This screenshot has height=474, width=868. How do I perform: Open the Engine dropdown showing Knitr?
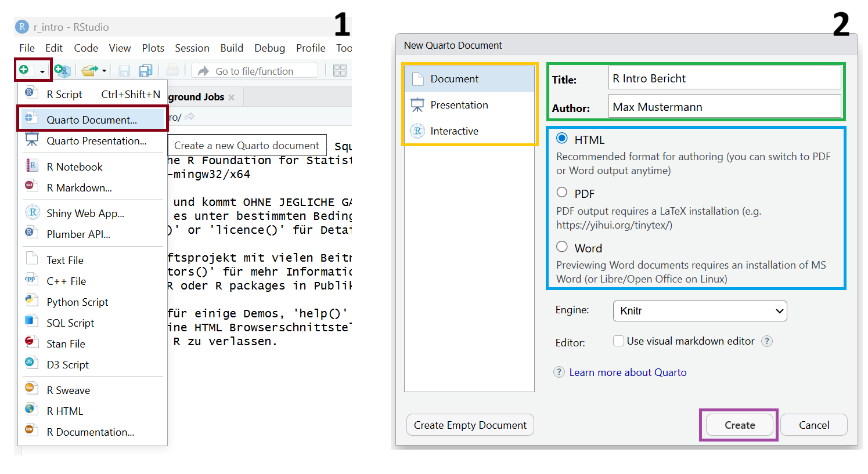coord(700,311)
